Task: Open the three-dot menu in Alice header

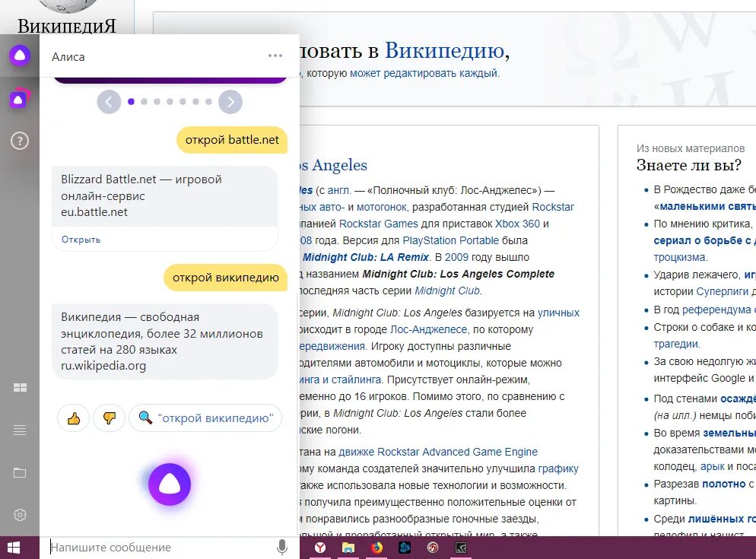Action: click(x=275, y=56)
